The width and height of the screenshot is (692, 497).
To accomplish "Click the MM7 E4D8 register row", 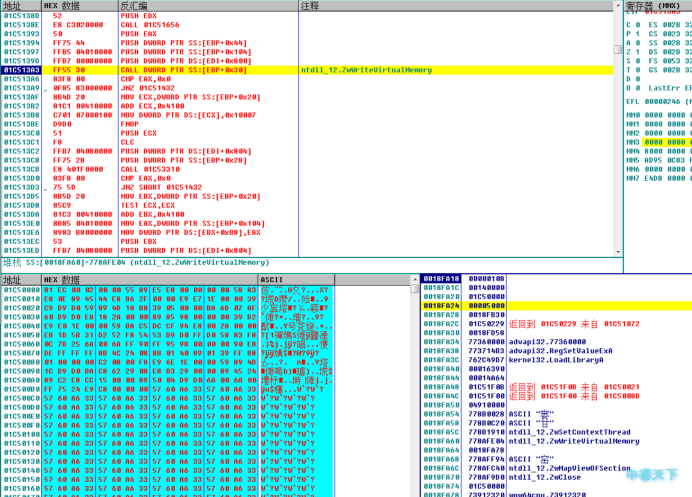I will point(659,178).
